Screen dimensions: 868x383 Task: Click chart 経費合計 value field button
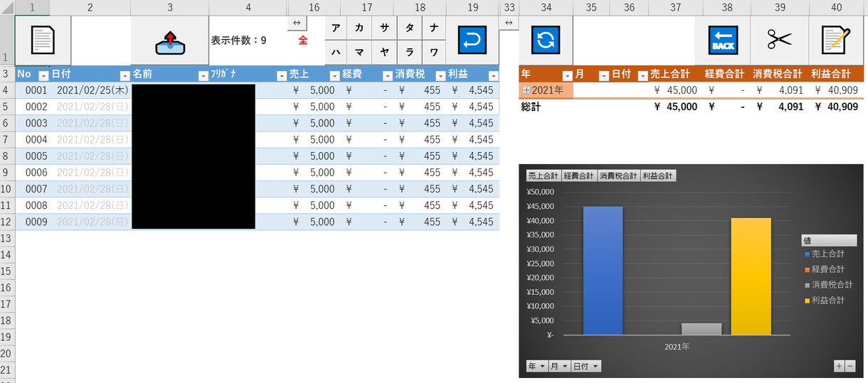[x=579, y=176]
